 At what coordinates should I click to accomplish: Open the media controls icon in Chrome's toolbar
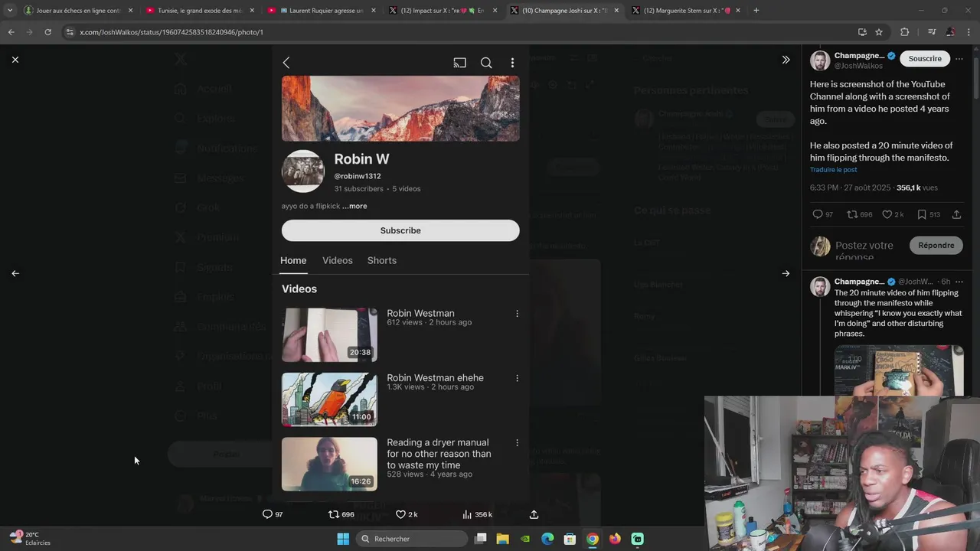932,32
